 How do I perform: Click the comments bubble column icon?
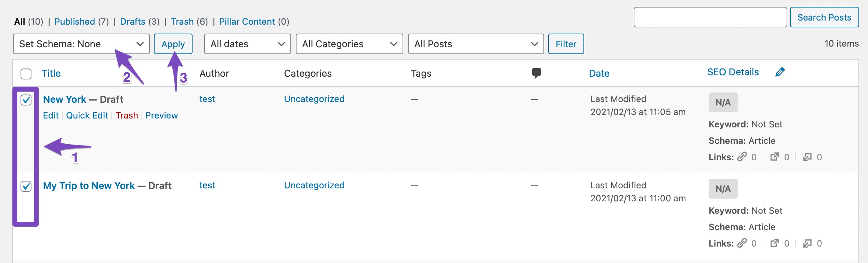[536, 73]
